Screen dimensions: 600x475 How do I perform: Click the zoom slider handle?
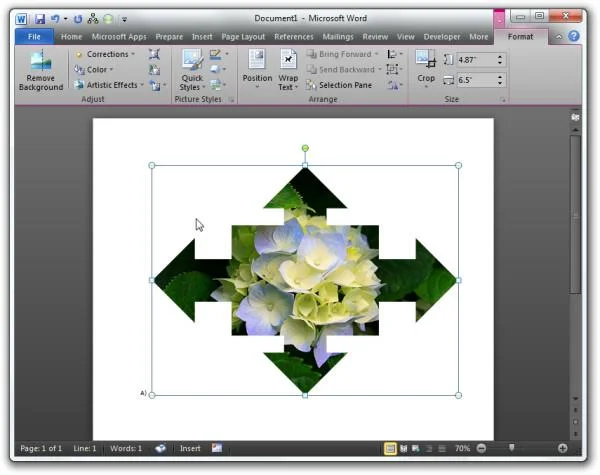(512, 447)
